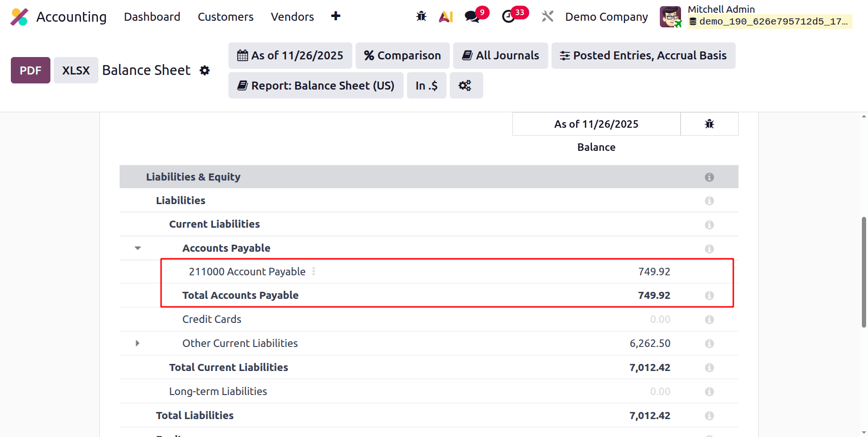Click the 749.92 balance of 211000 Account Payable
The width and height of the screenshot is (868, 437).
point(654,272)
